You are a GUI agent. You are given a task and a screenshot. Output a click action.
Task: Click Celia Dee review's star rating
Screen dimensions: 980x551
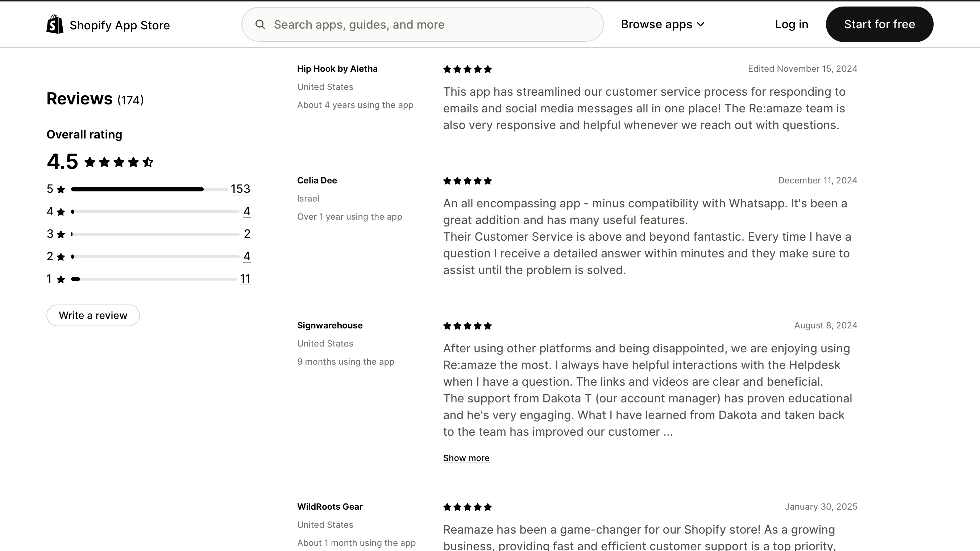pos(467,181)
